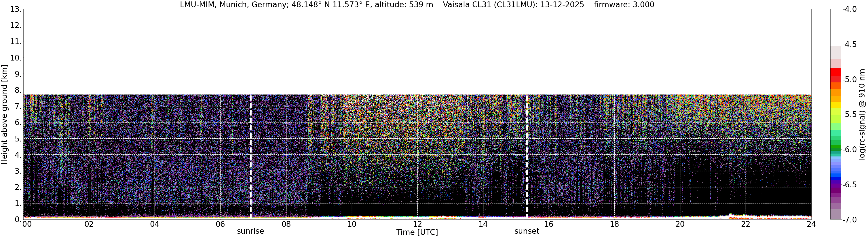The height and width of the screenshot is (238, 868).
Task: Click the 'sunset' label below the axis
Action: point(527,231)
